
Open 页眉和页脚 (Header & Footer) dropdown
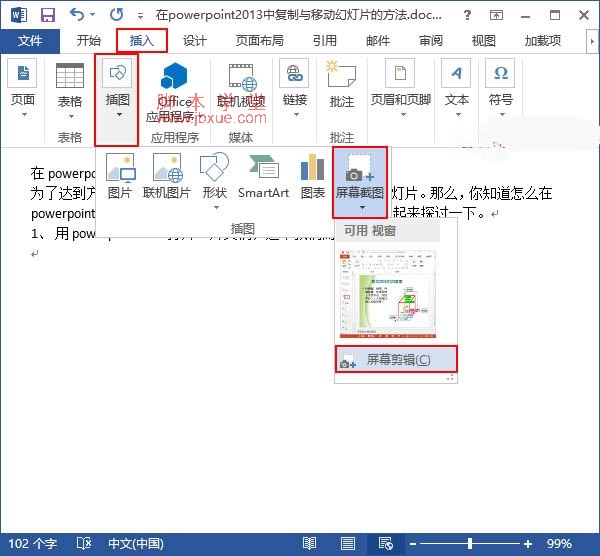401,88
